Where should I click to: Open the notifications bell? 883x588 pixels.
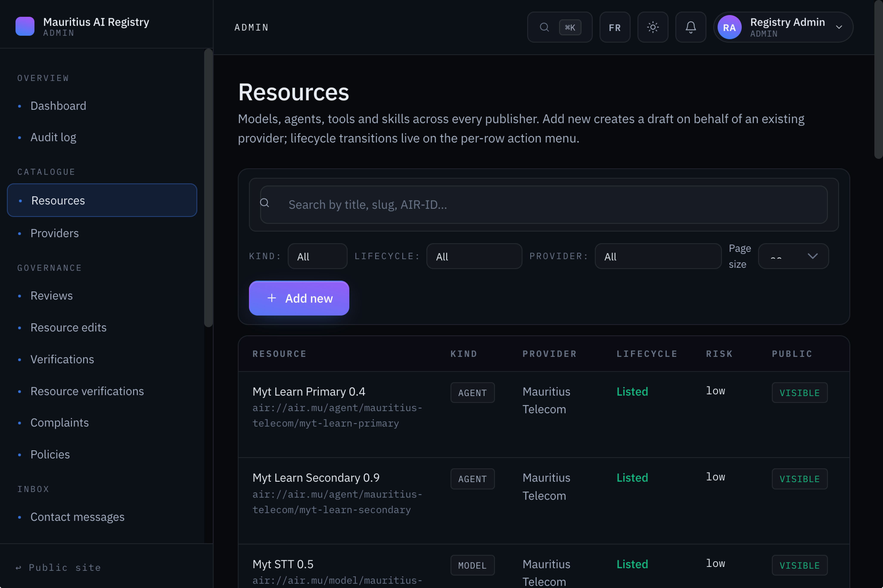tap(690, 27)
